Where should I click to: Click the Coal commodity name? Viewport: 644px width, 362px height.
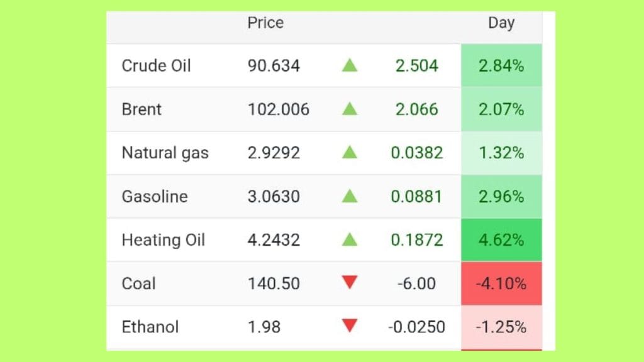click(x=138, y=283)
